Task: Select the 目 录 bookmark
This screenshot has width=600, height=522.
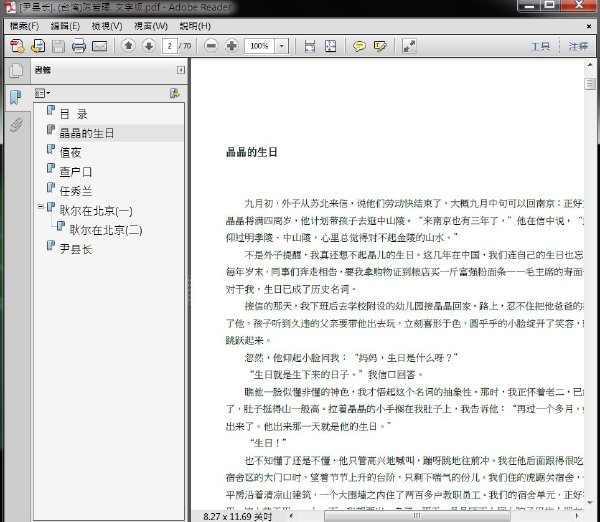Action: (73, 114)
